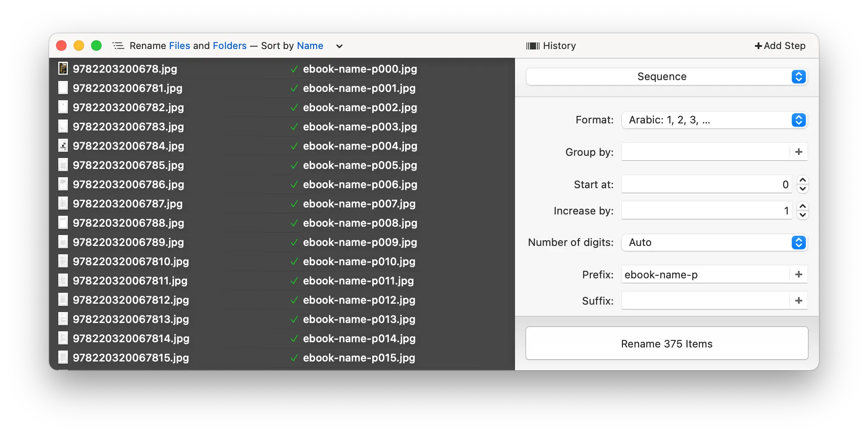Open the Format Arabic dropdown
The height and width of the screenshot is (435, 868).
tap(714, 120)
